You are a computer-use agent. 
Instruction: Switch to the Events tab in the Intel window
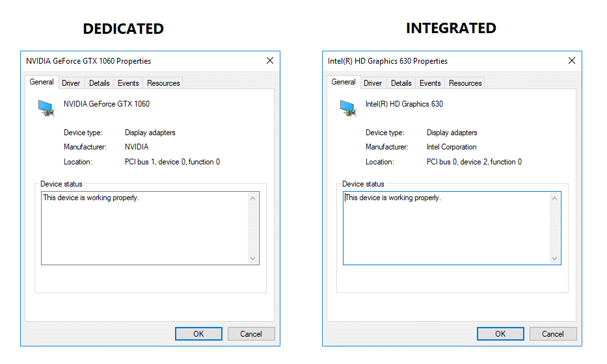430,83
